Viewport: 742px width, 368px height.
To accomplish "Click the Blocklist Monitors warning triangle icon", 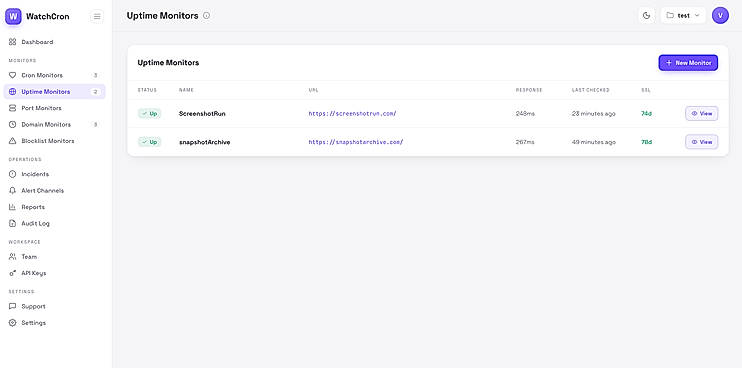I will (13, 141).
